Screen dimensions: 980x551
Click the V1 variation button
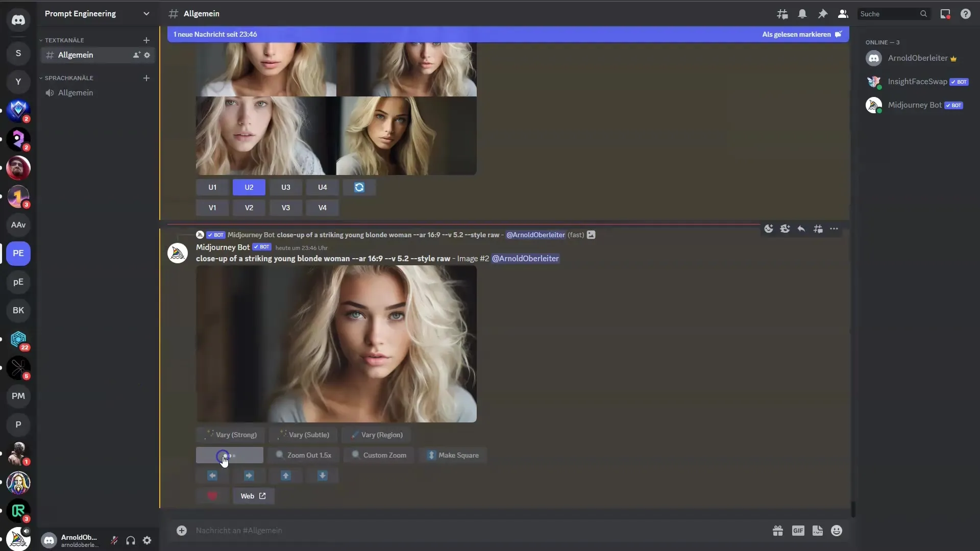tap(212, 207)
